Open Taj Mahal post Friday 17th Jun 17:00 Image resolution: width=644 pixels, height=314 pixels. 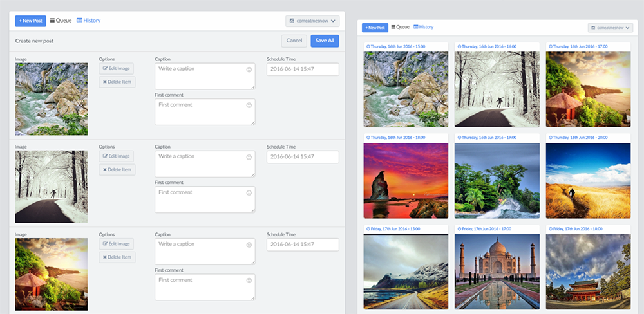[x=497, y=272]
